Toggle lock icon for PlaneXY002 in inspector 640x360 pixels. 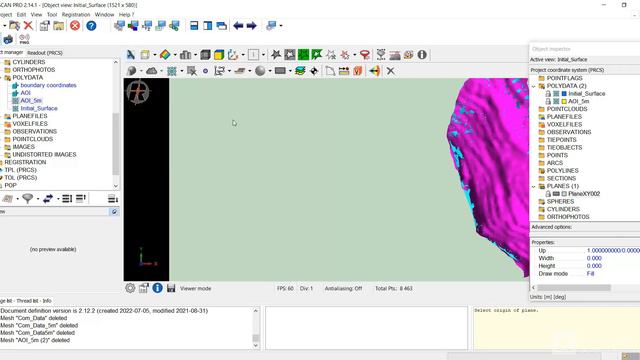click(x=548, y=194)
